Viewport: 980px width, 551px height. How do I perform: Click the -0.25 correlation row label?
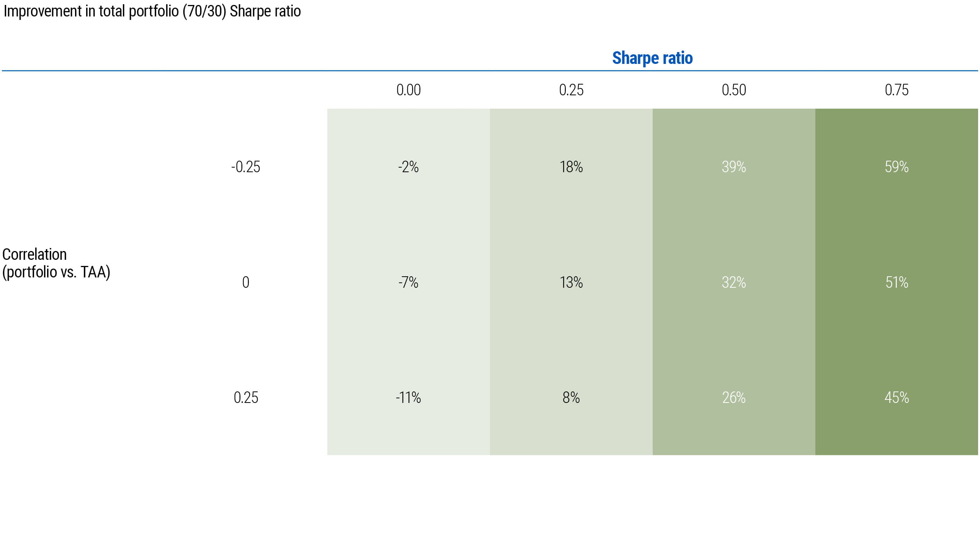click(x=246, y=167)
